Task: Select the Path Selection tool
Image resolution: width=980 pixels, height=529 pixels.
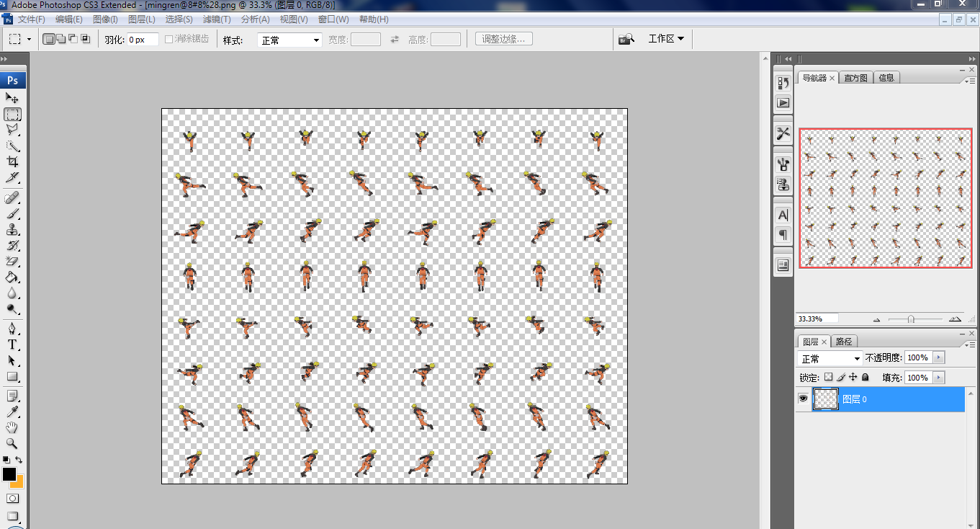Action: pos(12,360)
